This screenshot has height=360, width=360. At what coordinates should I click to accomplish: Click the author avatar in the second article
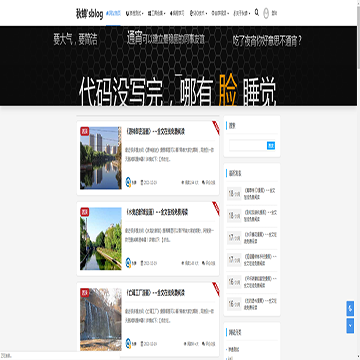[128, 263]
